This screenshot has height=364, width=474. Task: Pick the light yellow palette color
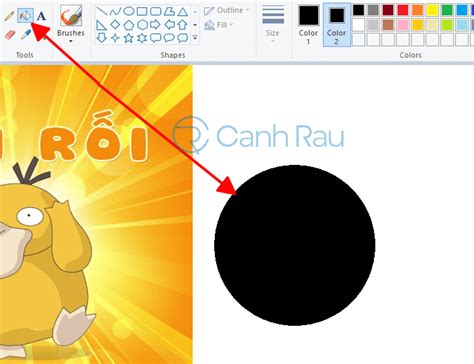[x=432, y=25]
